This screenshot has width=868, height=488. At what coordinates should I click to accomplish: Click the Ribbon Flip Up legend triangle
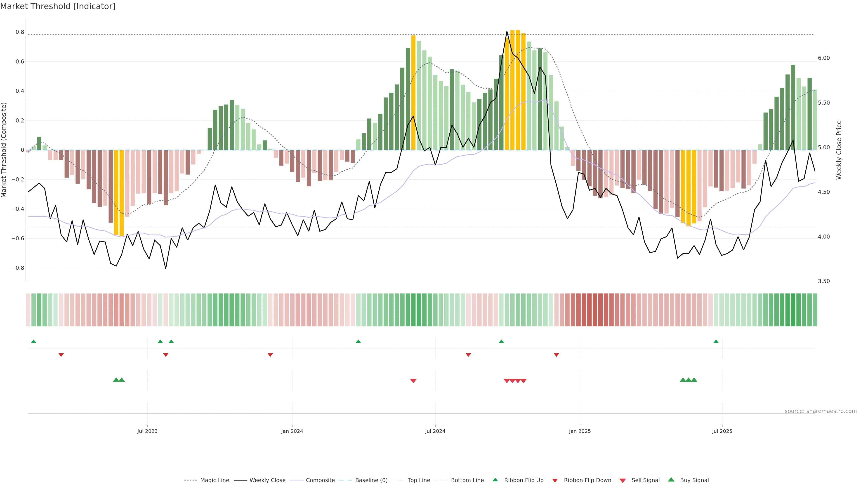point(495,480)
